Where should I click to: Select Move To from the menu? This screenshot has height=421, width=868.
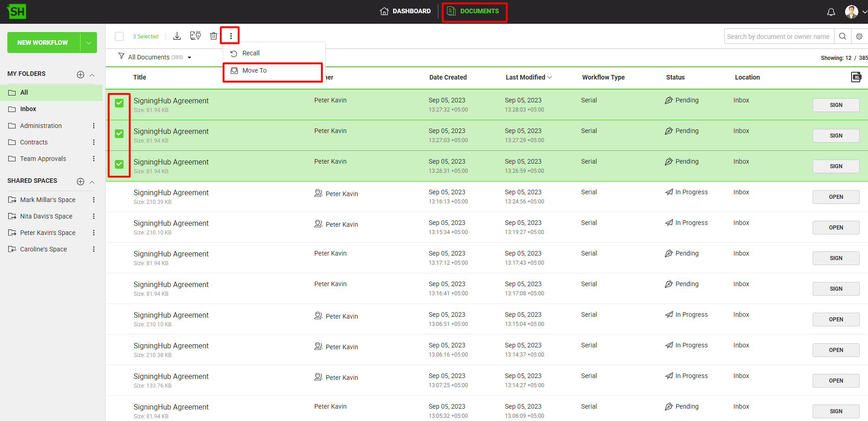click(254, 70)
